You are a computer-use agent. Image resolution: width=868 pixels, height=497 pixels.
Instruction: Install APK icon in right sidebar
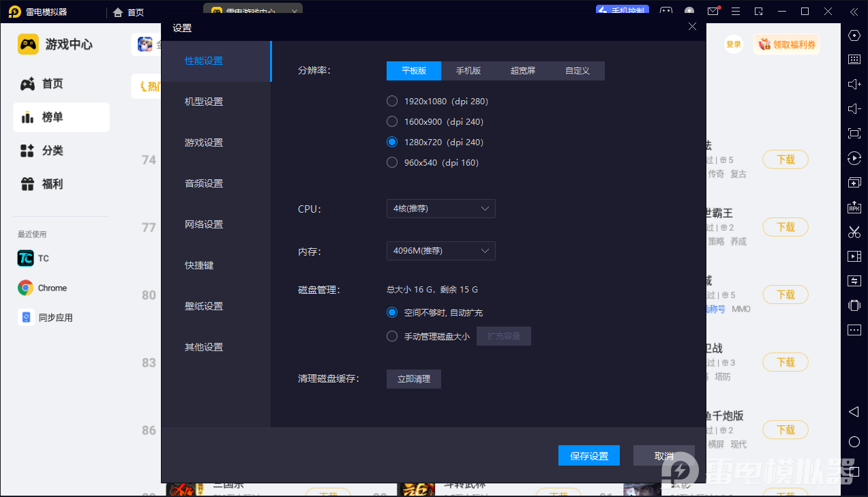coord(854,207)
